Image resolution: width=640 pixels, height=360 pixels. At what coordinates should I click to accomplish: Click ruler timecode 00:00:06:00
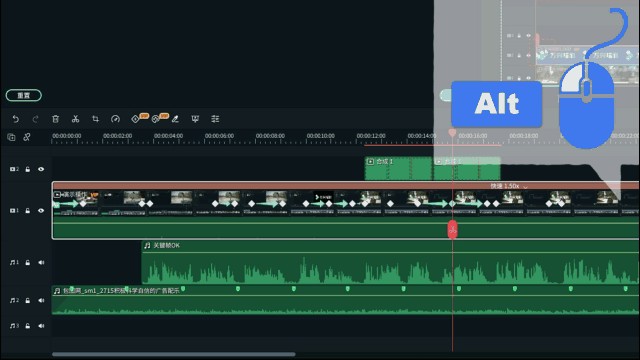coord(220,136)
